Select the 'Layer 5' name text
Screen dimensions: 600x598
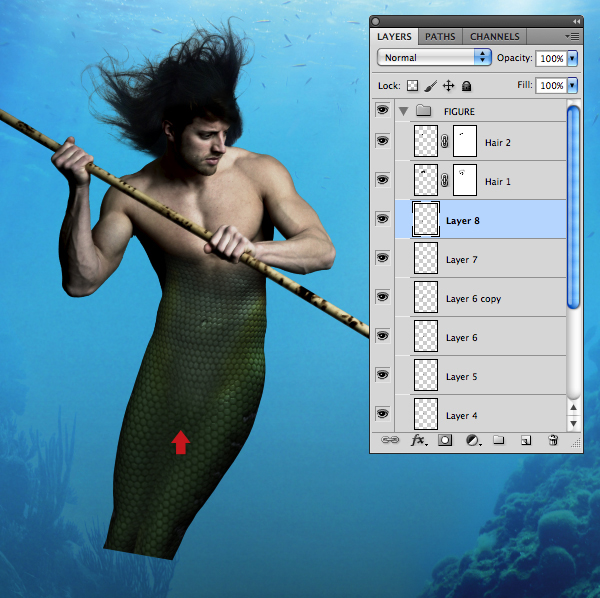(x=461, y=377)
